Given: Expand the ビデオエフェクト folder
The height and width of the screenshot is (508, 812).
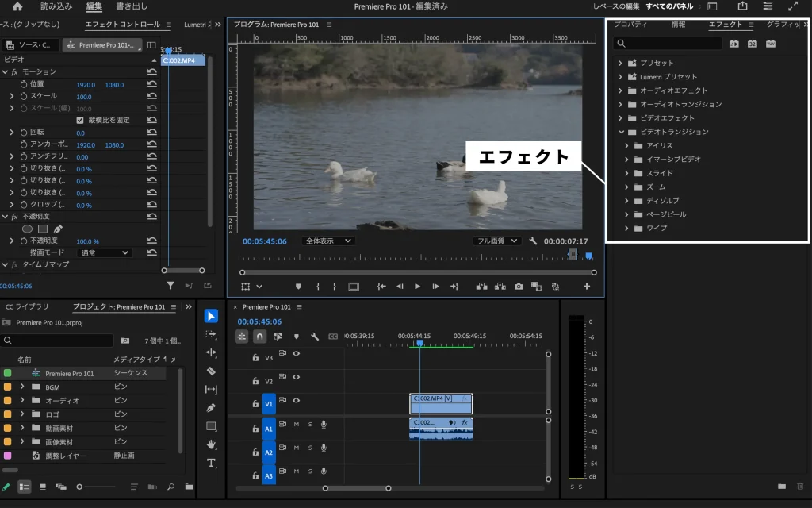Looking at the screenshot, I should tap(622, 118).
